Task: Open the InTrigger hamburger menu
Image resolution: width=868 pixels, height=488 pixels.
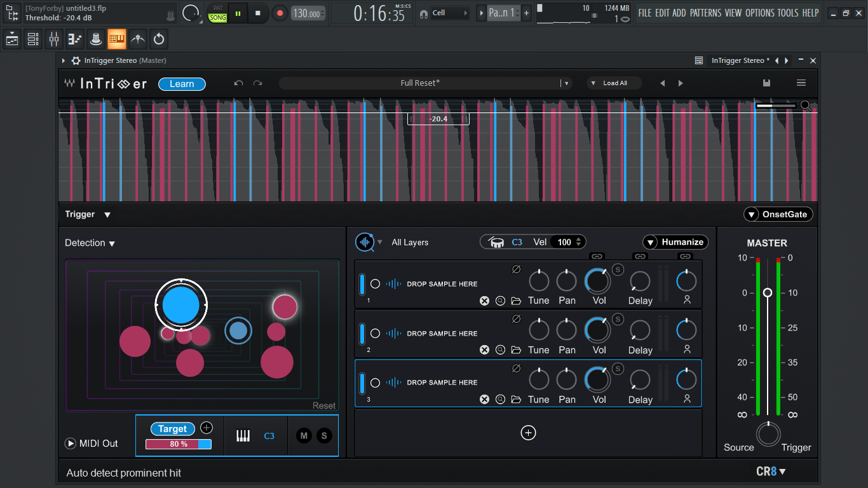Action: coord(801,83)
